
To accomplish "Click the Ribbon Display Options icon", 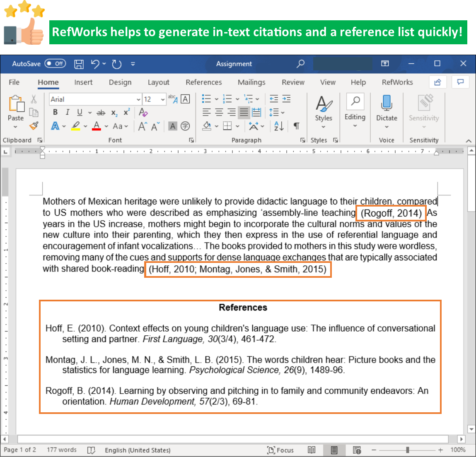I will pyautogui.click(x=385, y=63).
